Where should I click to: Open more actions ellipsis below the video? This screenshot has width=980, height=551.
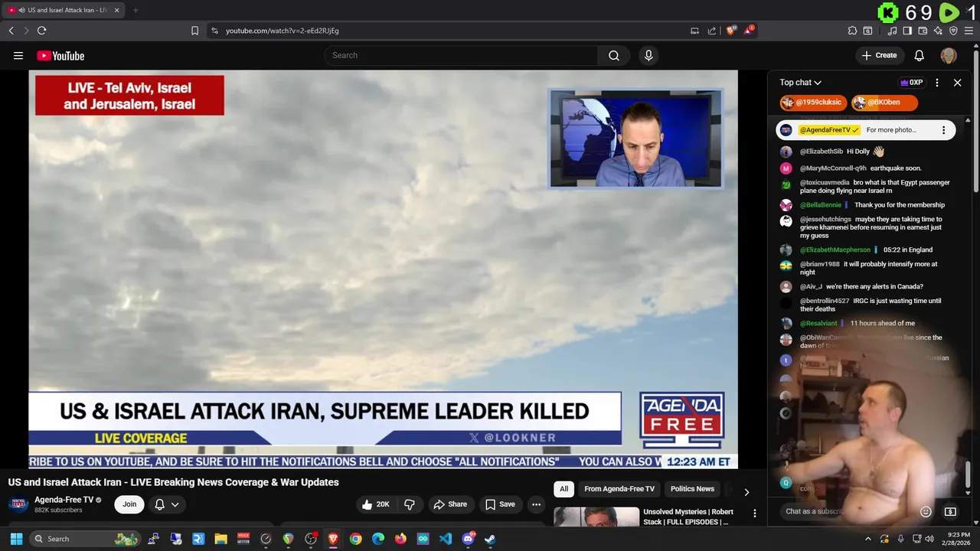point(536,504)
